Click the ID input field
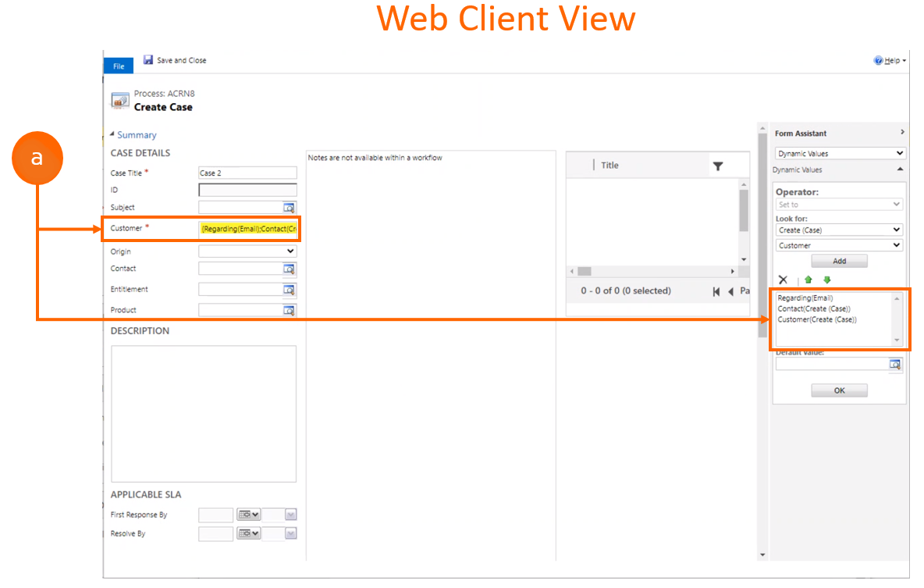924x588 pixels. pyautogui.click(x=247, y=190)
